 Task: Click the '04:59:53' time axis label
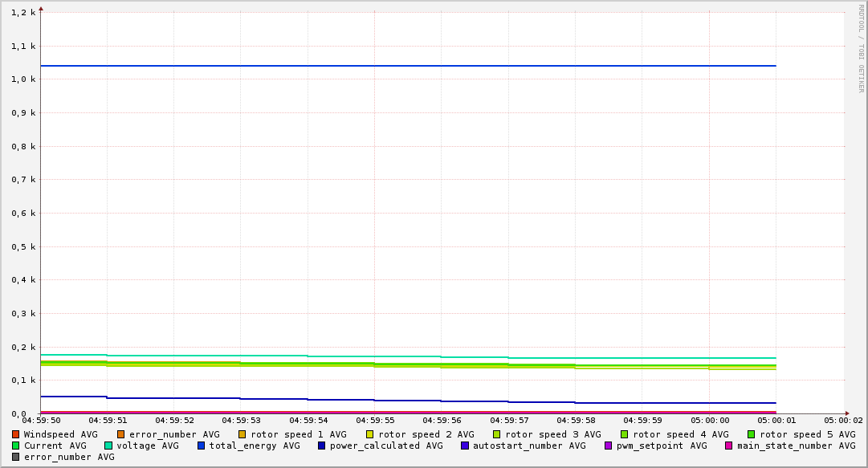[x=241, y=421]
